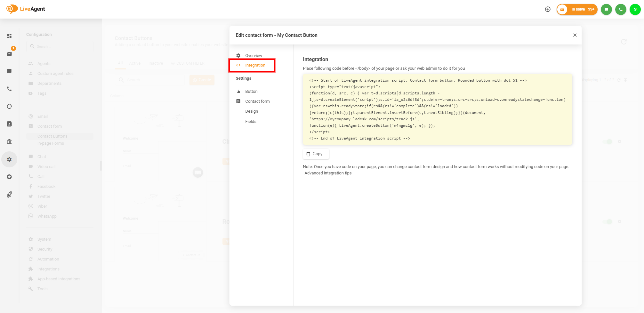Viewport: 644px width, 313px height.
Task: Open the dashboard grid icon in sidebar
Action: pos(9,36)
